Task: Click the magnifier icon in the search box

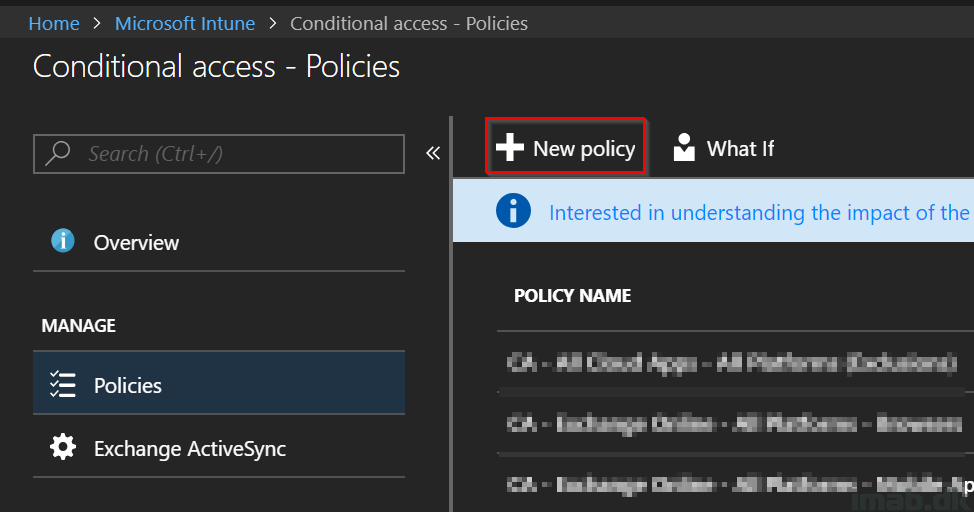Action: click(58, 153)
